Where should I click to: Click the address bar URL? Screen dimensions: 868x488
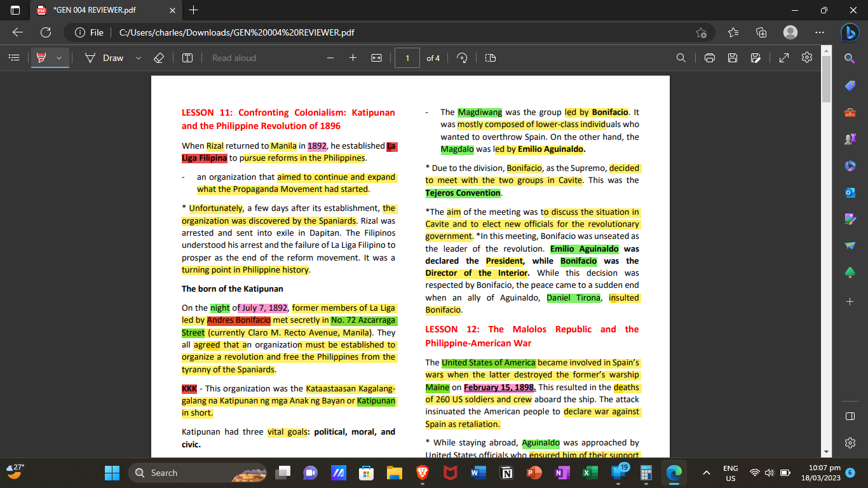(x=236, y=32)
